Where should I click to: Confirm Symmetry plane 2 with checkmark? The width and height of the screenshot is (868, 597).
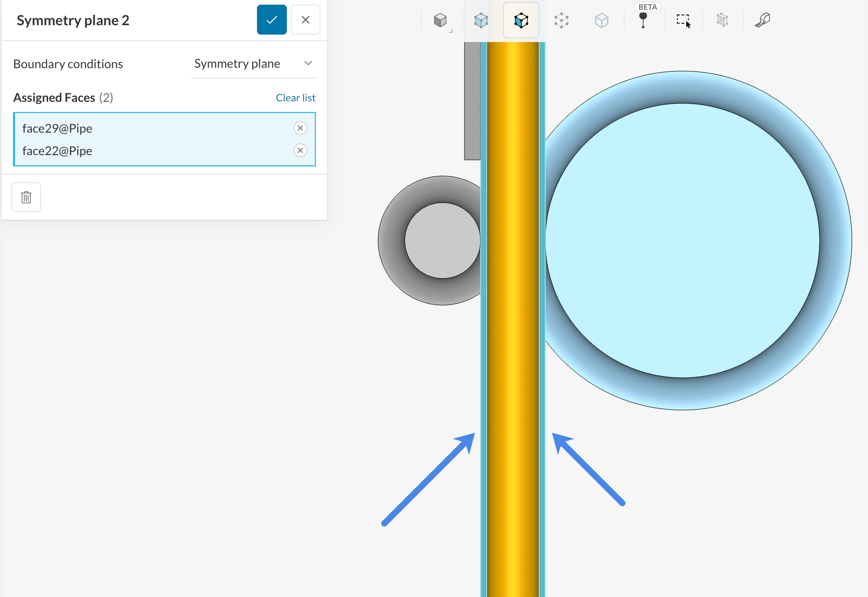click(271, 20)
